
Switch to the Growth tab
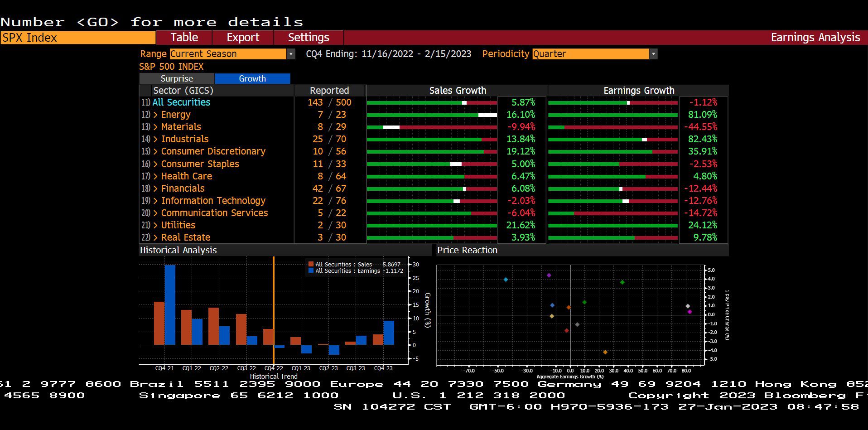(252, 78)
